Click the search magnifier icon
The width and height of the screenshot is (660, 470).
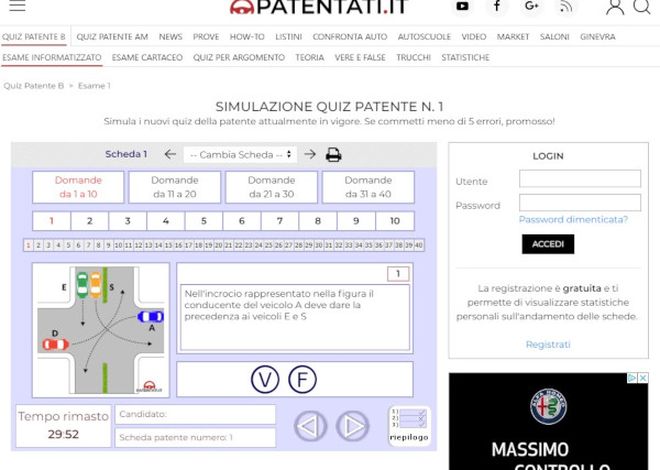point(642,6)
